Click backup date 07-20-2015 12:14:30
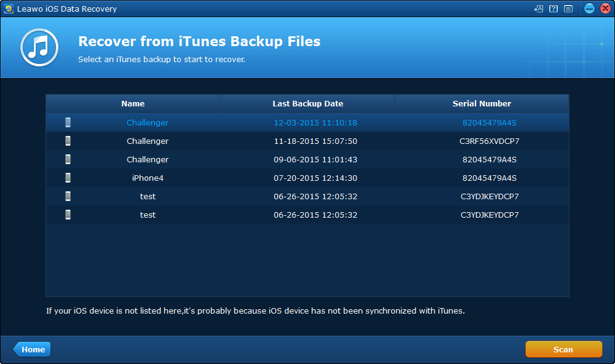 point(315,178)
